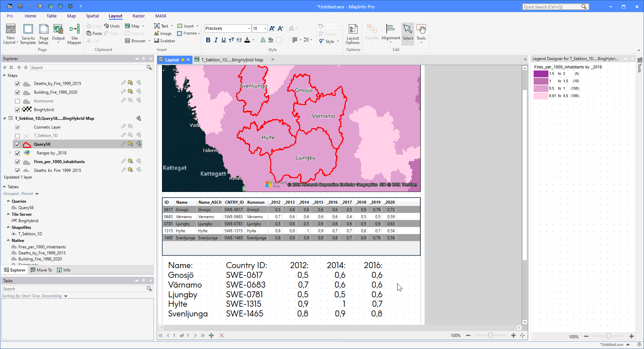Delete page with red X icon
The width and height of the screenshot is (644, 349).
click(221, 335)
